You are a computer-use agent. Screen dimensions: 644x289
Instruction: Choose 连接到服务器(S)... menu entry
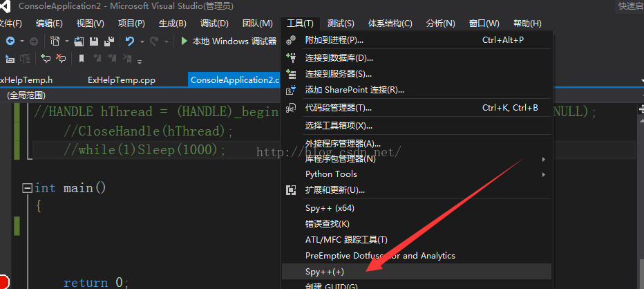pyautogui.click(x=417, y=74)
